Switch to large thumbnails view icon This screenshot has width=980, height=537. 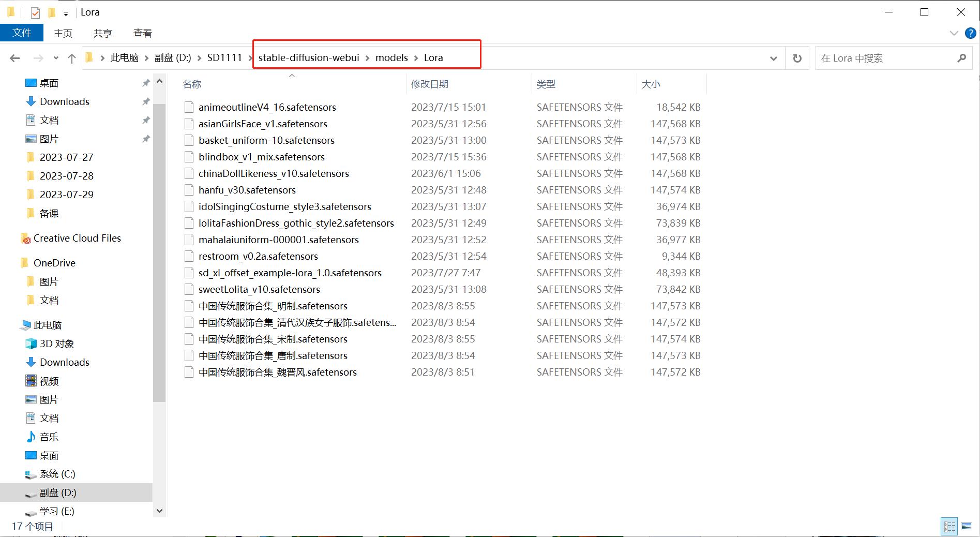click(967, 527)
